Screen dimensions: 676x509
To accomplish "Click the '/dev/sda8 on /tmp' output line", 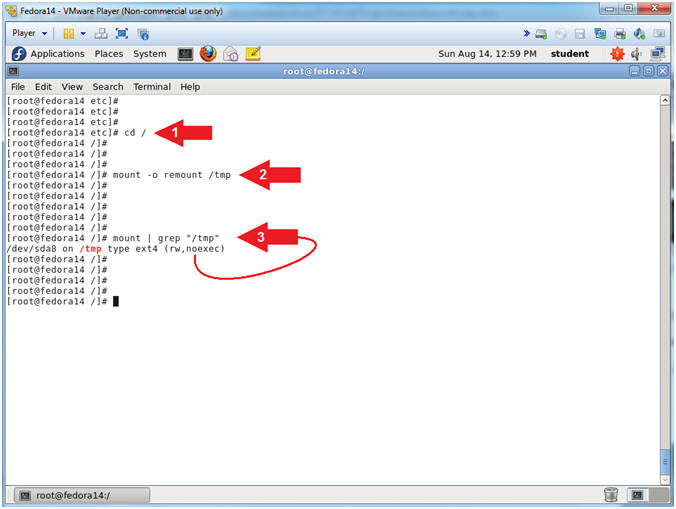I will (116, 249).
